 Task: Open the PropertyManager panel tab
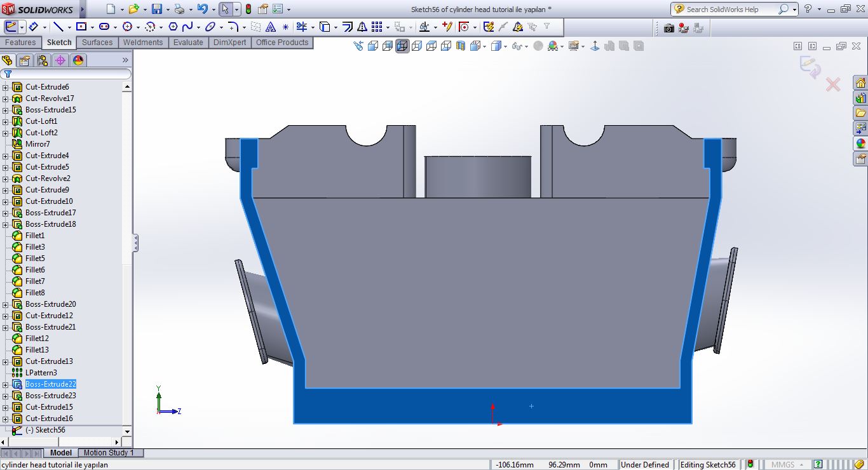click(25, 60)
